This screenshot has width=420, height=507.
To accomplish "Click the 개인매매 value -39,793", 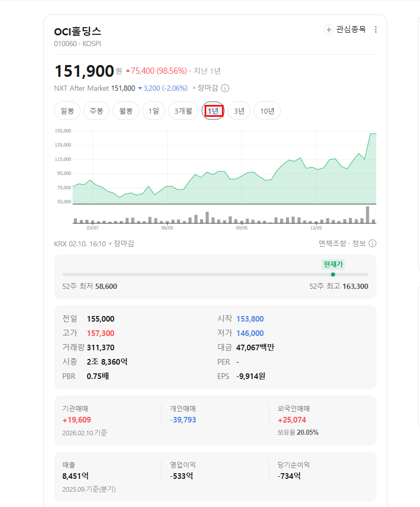I will tap(183, 420).
